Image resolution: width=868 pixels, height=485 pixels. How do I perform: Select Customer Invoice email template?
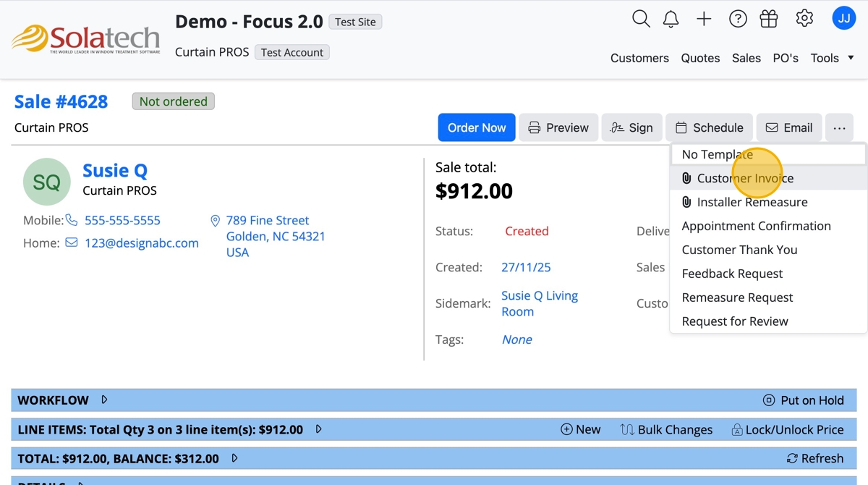coord(745,178)
